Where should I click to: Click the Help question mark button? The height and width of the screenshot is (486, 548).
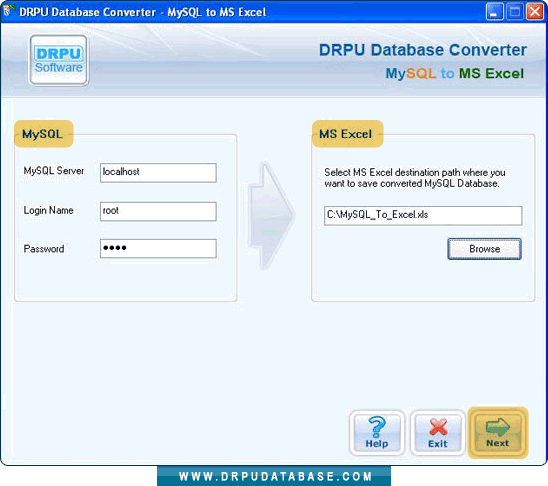click(377, 433)
